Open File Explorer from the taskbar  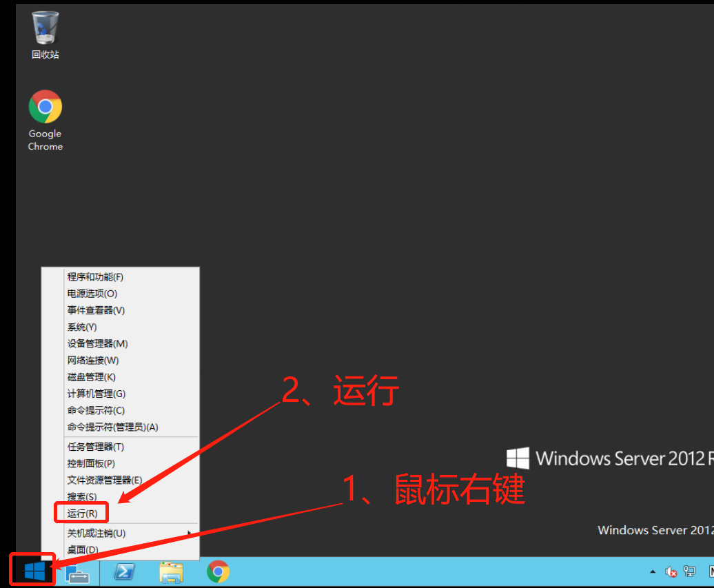tap(171, 572)
